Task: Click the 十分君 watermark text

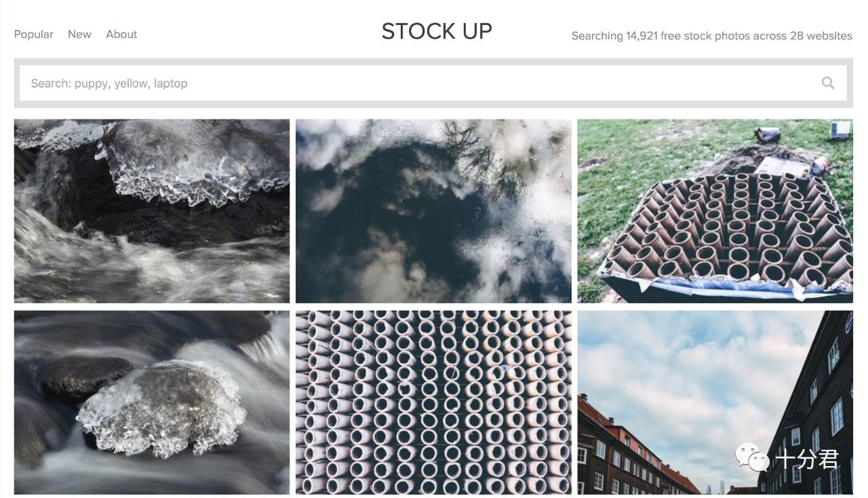Action: [x=808, y=459]
